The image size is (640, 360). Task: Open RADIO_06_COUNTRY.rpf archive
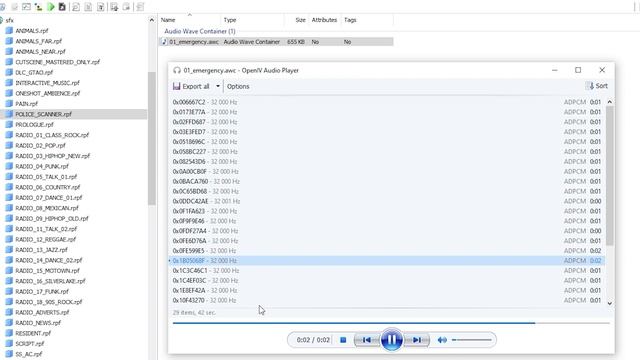48,187
